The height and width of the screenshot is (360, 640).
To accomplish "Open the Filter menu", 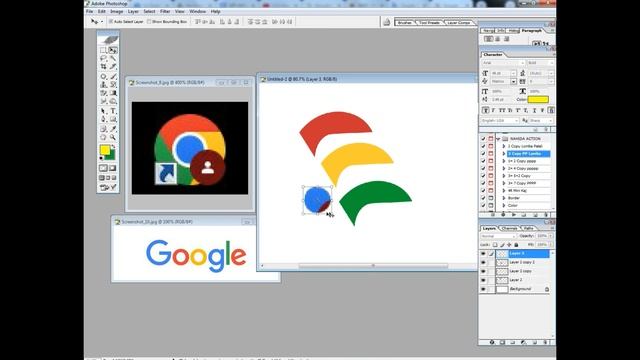I will pyautogui.click(x=165, y=11).
